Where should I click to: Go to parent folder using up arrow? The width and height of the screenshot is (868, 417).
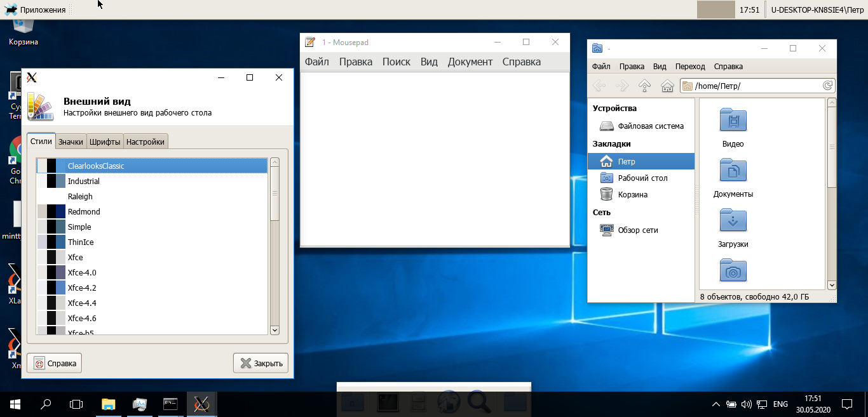point(644,86)
